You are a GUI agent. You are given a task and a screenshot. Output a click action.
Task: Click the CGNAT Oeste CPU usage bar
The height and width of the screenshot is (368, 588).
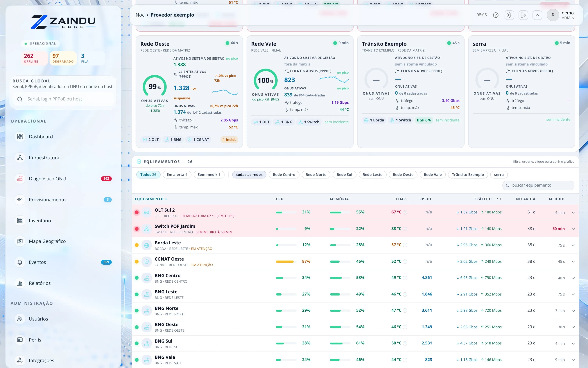[x=286, y=262]
